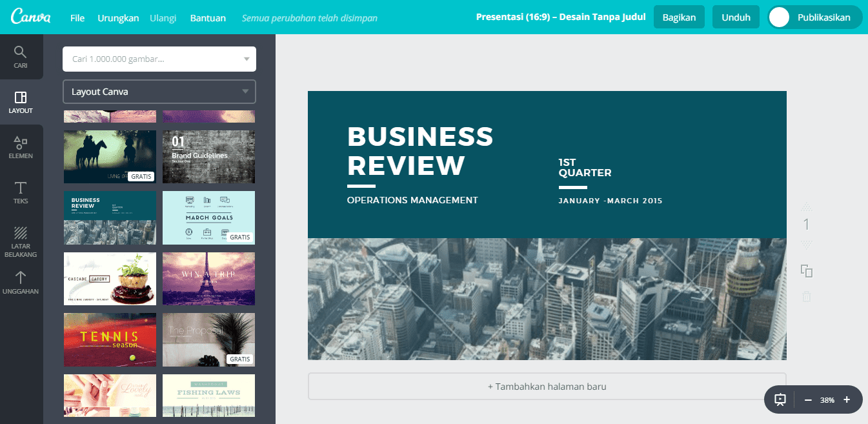Open the File menu
The height and width of the screenshot is (424, 868).
(77, 17)
